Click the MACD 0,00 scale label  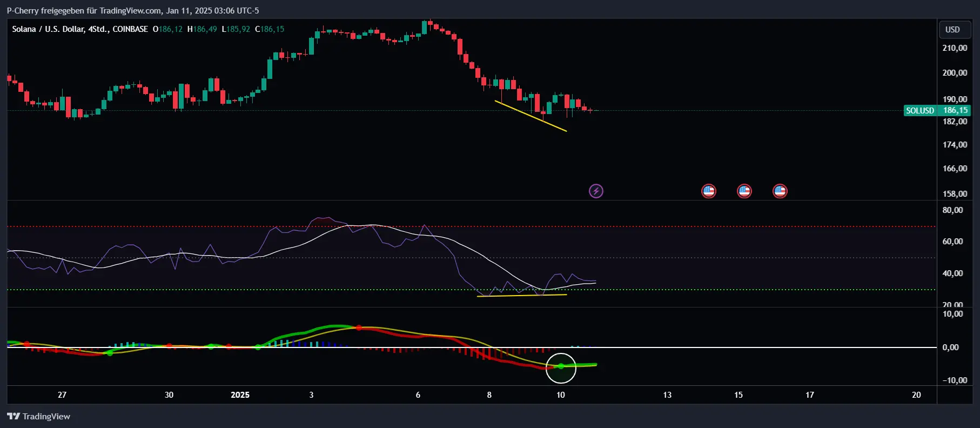click(950, 347)
